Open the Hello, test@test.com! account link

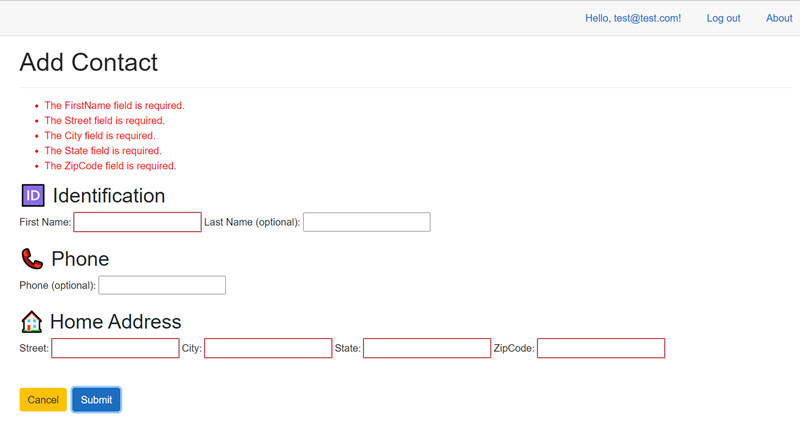coord(632,18)
